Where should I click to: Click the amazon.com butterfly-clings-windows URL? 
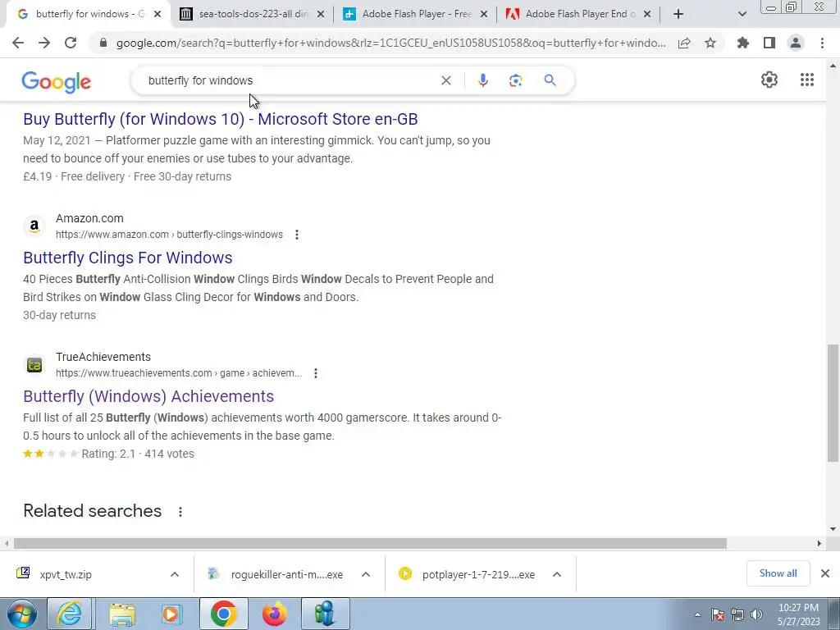[169, 235]
